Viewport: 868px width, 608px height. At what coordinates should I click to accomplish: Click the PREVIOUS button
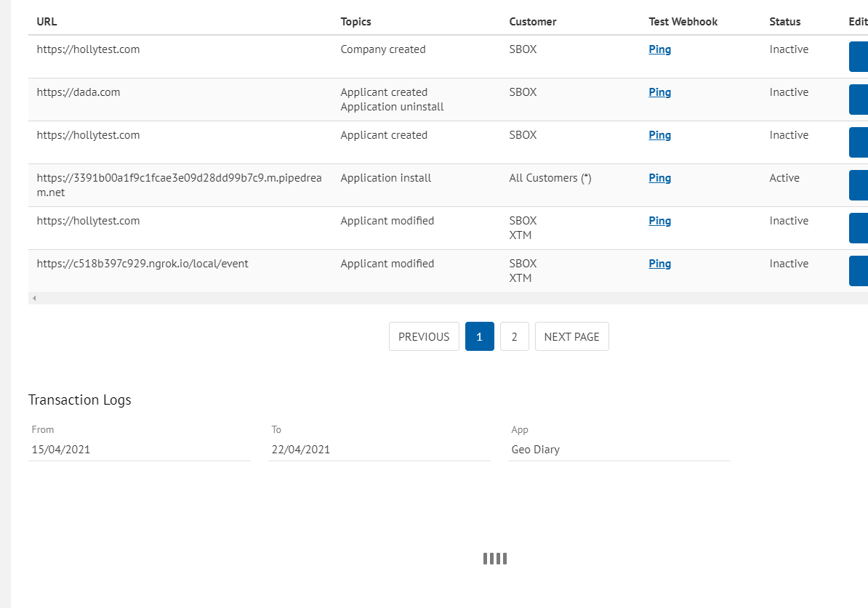[424, 336]
